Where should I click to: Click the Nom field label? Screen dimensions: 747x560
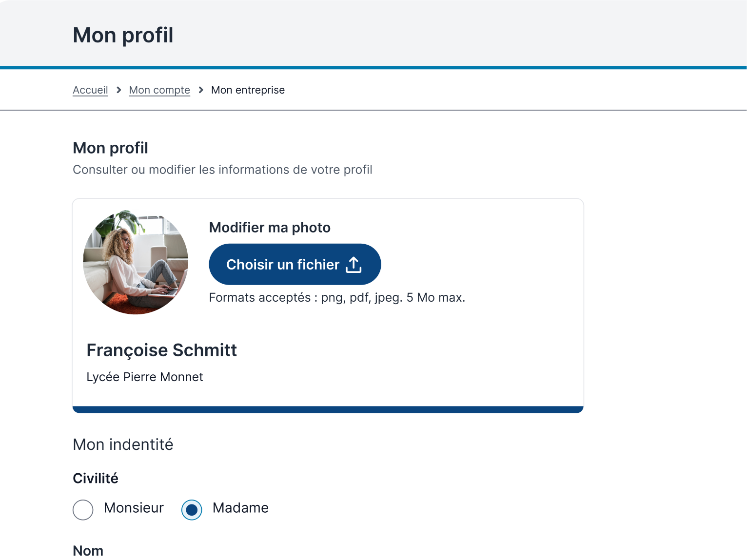click(88, 551)
